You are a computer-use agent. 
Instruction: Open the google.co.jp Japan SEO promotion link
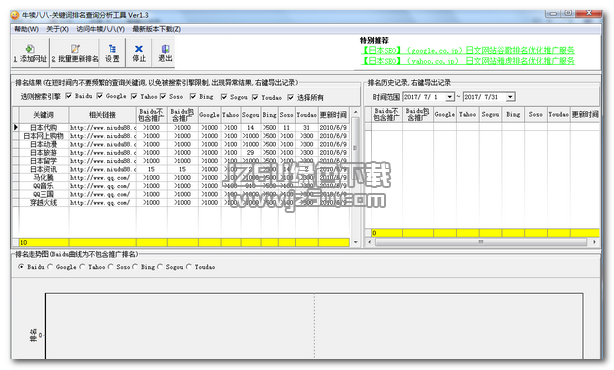tap(468, 50)
